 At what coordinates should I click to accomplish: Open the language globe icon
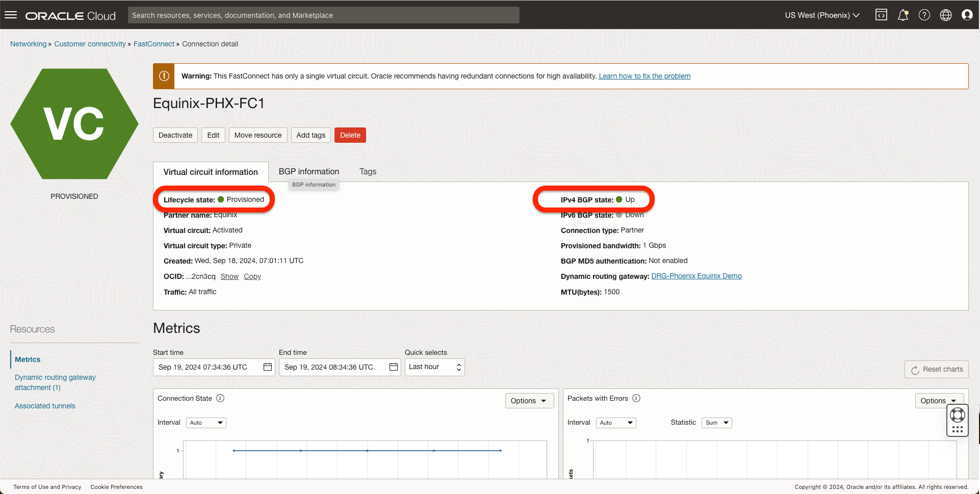pos(945,15)
